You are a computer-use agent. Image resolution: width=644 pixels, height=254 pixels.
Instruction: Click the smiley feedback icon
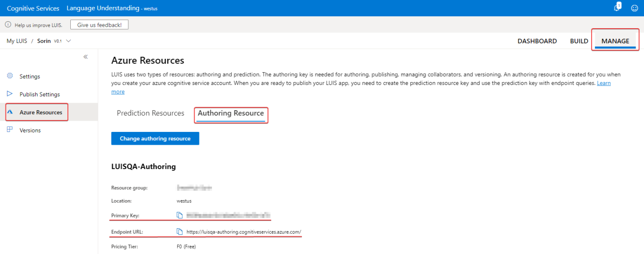pyautogui.click(x=634, y=8)
